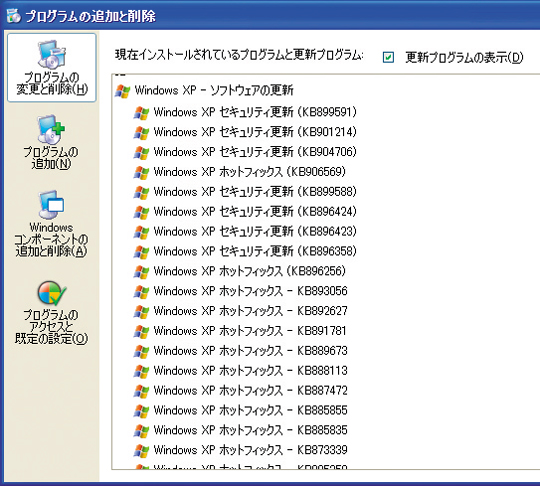Click the title bar プログラムの追加と削除 icon

tap(13, 16)
